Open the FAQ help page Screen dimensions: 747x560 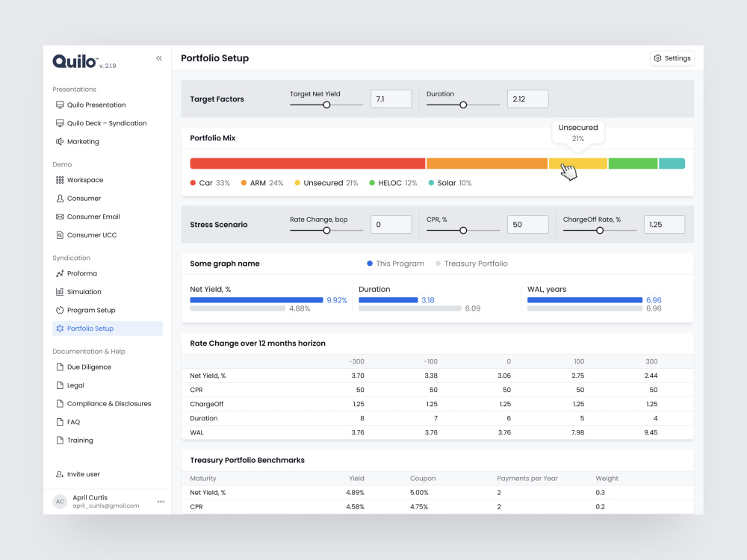73,422
